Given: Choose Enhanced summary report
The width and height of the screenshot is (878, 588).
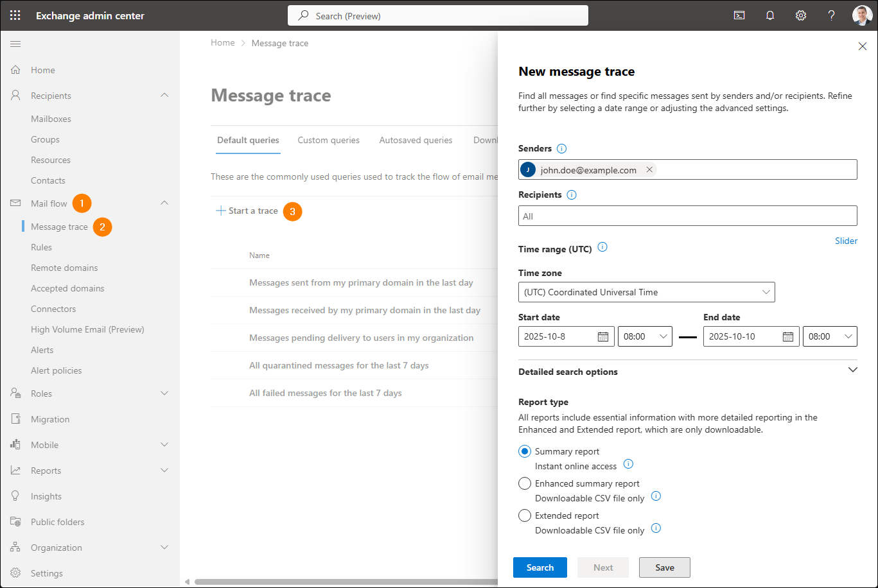Looking at the screenshot, I should pyautogui.click(x=525, y=483).
